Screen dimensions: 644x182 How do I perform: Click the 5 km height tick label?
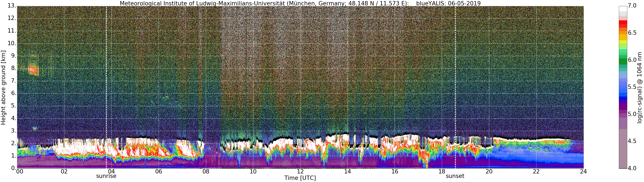click(14, 106)
